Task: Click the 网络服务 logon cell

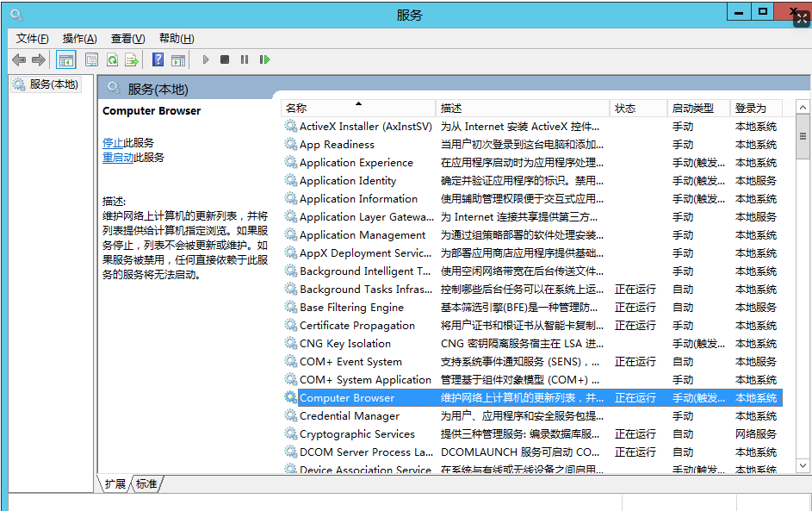Action: click(x=756, y=433)
